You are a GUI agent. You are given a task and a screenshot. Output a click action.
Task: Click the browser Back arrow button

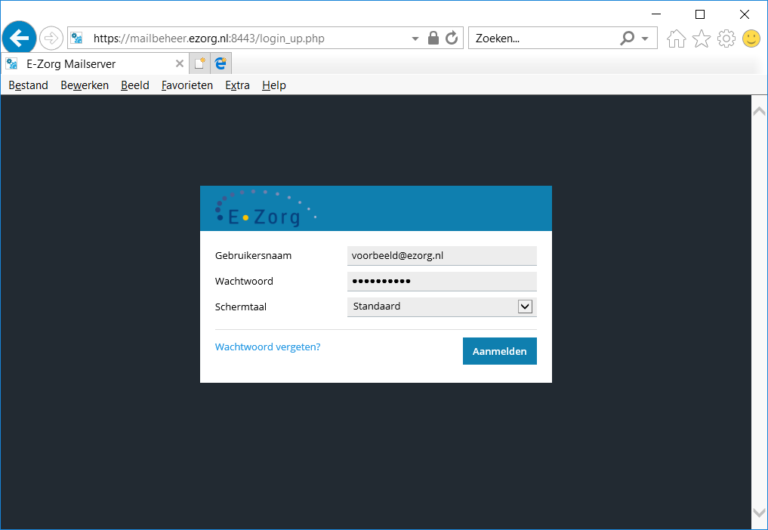click(x=19, y=38)
